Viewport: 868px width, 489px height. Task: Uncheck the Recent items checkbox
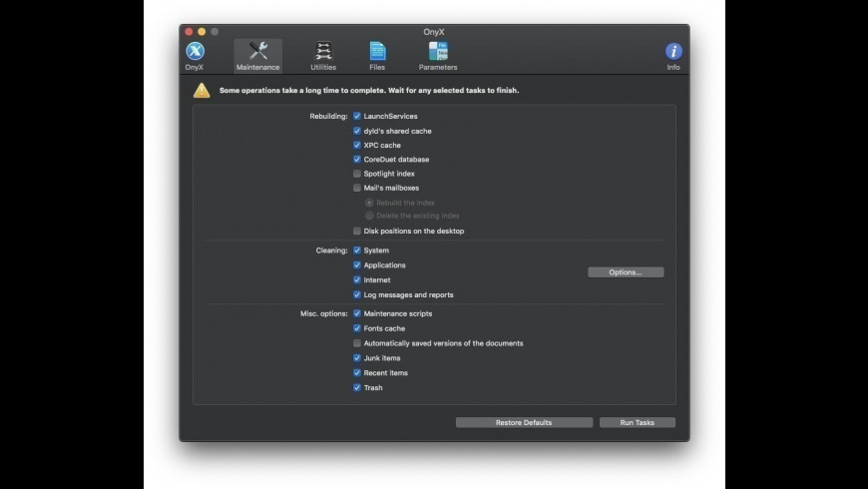pyautogui.click(x=357, y=372)
